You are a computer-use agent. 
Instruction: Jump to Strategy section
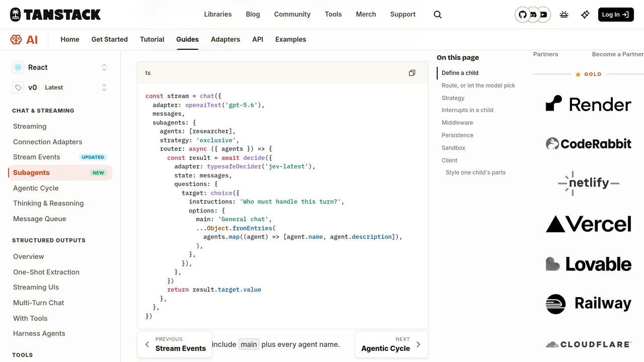tap(453, 98)
